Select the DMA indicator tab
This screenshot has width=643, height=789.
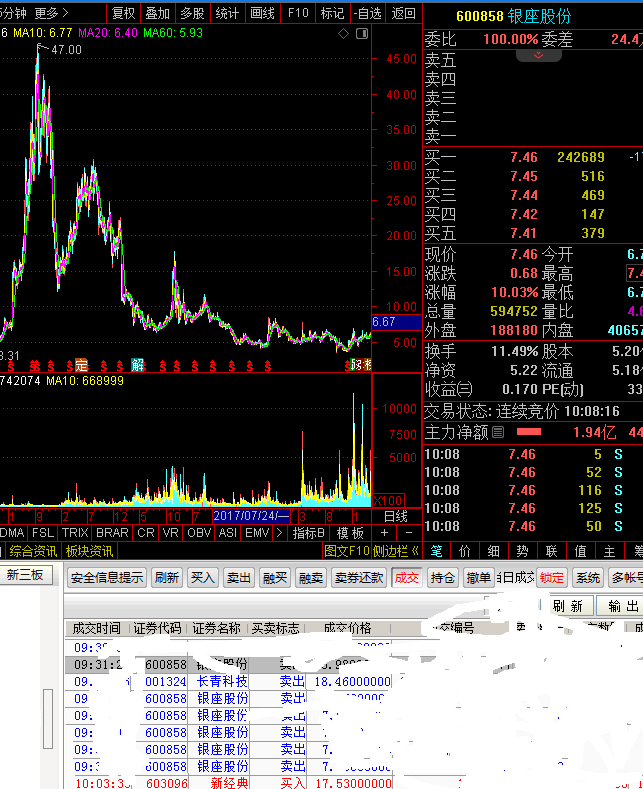point(12,532)
